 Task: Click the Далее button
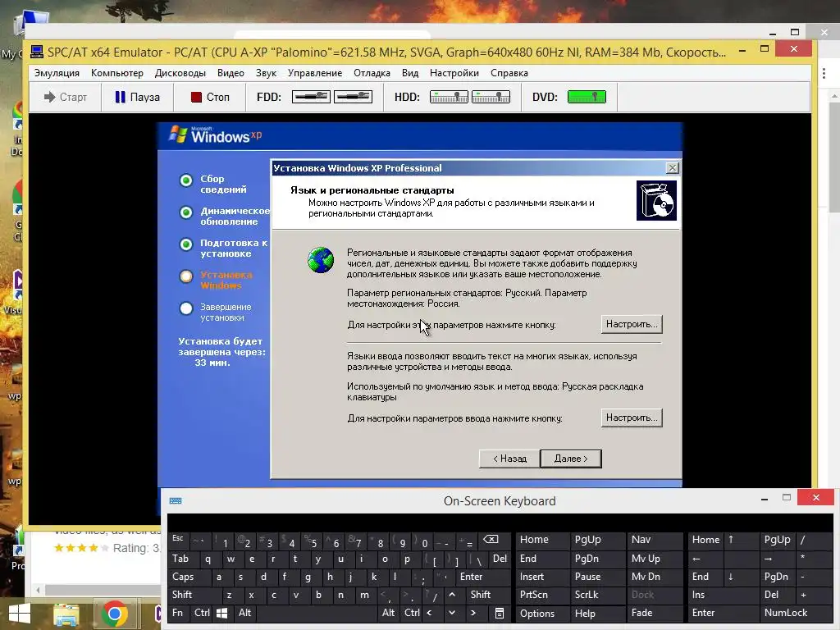click(x=571, y=459)
